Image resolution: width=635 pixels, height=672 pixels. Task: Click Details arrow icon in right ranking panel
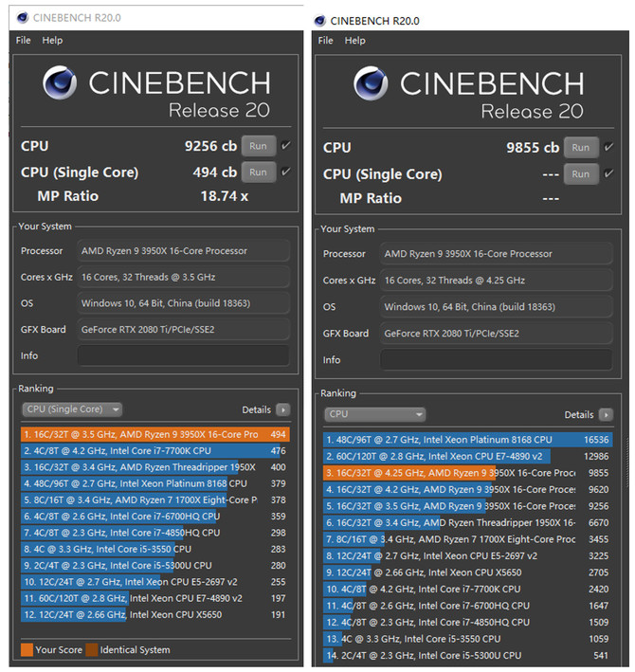click(x=606, y=414)
